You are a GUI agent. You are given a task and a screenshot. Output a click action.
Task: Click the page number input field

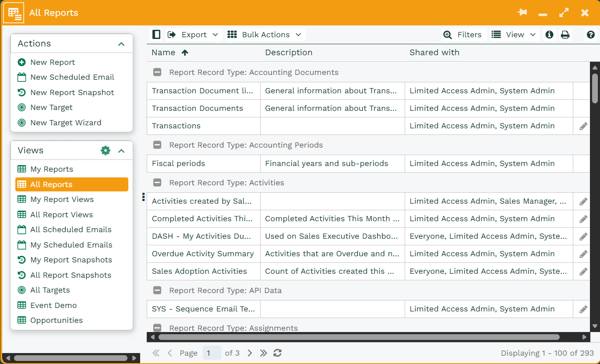[212, 353]
